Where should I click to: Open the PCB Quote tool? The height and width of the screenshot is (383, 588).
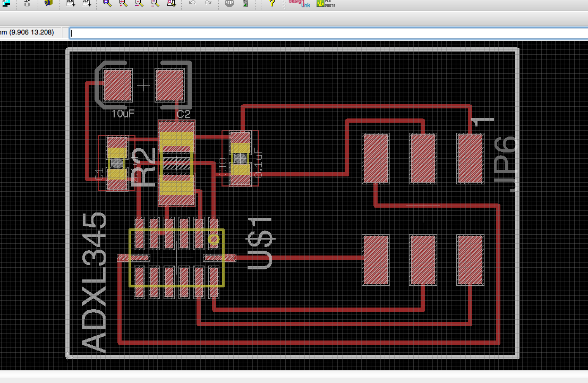point(326,3)
